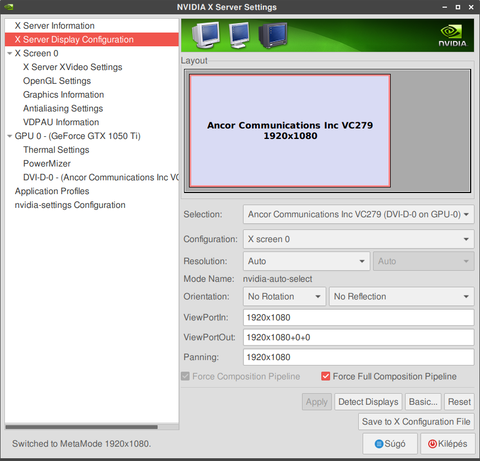Maximize the NVIDIA X Server Settings window
Viewport: 480px width, 461px height.
[458, 7]
